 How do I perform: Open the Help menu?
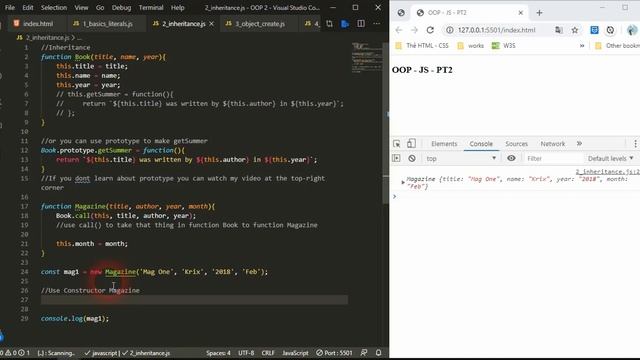[178, 7]
